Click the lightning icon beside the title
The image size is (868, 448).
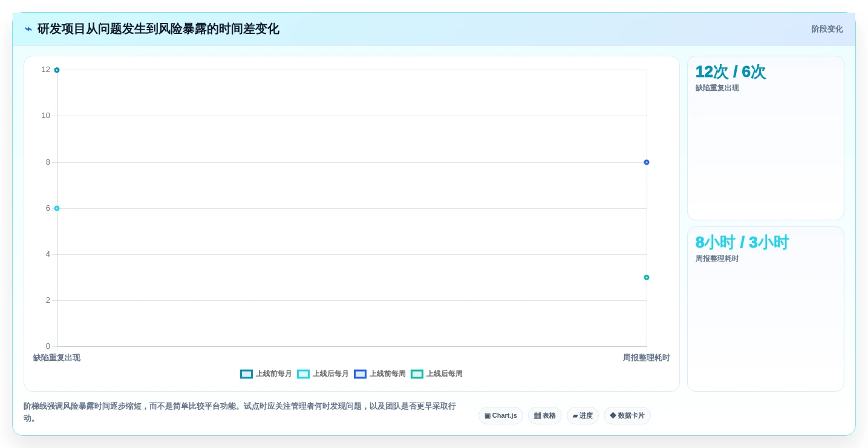click(28, 29)
